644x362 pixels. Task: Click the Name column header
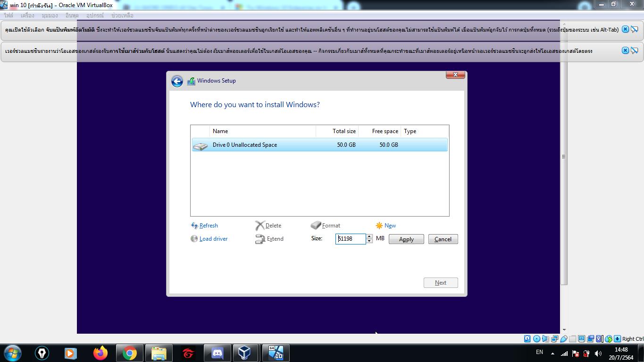[x=263, y=131]
